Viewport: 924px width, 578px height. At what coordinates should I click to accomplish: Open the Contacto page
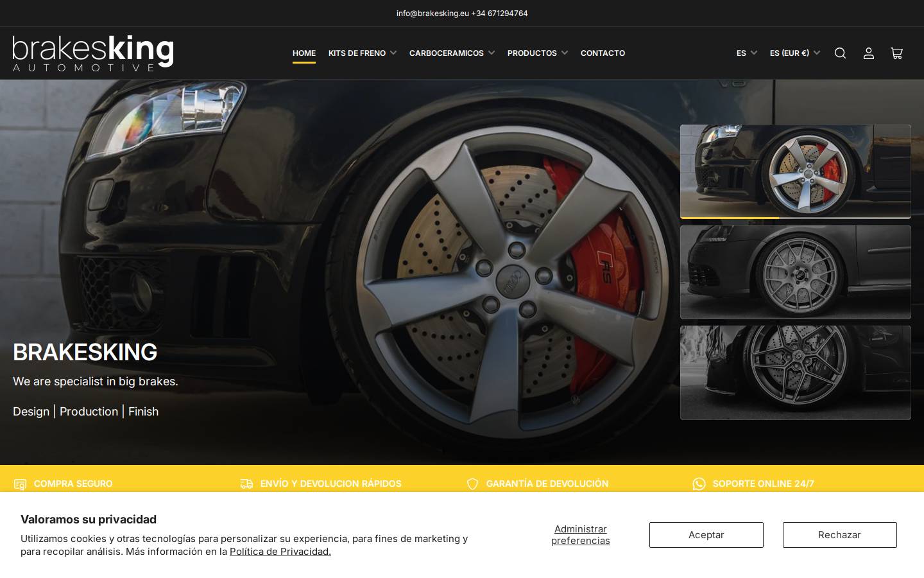pyautogui.click(x=603, y=53)
